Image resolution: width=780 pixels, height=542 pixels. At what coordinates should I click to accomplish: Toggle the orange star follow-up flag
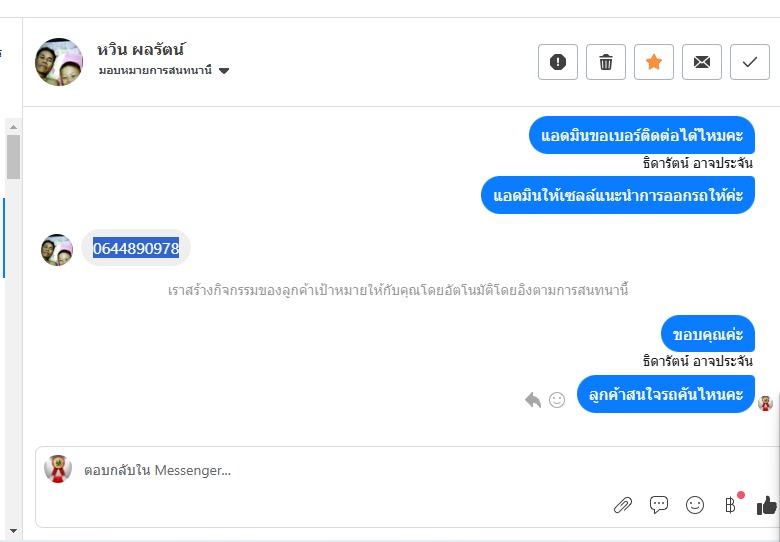tap(654, 62)
